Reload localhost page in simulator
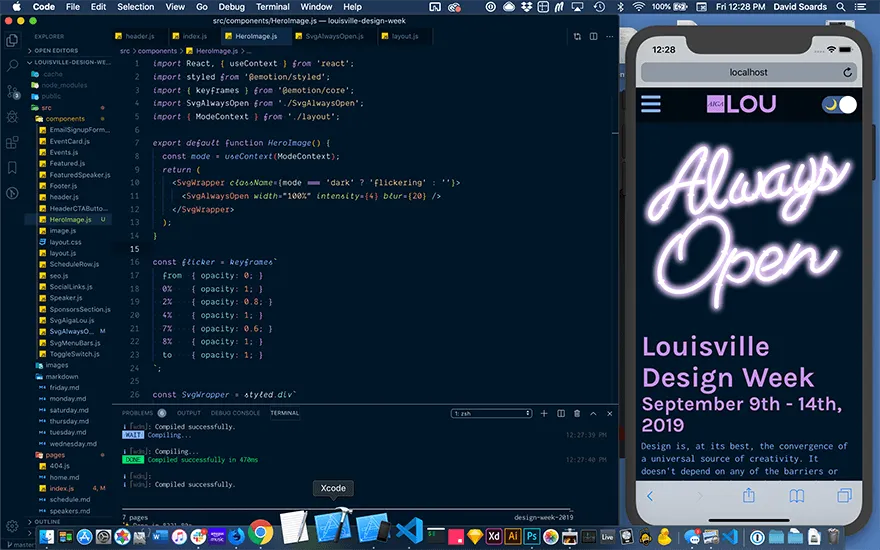Screen dimensions: 880x550 pos(847,72)
